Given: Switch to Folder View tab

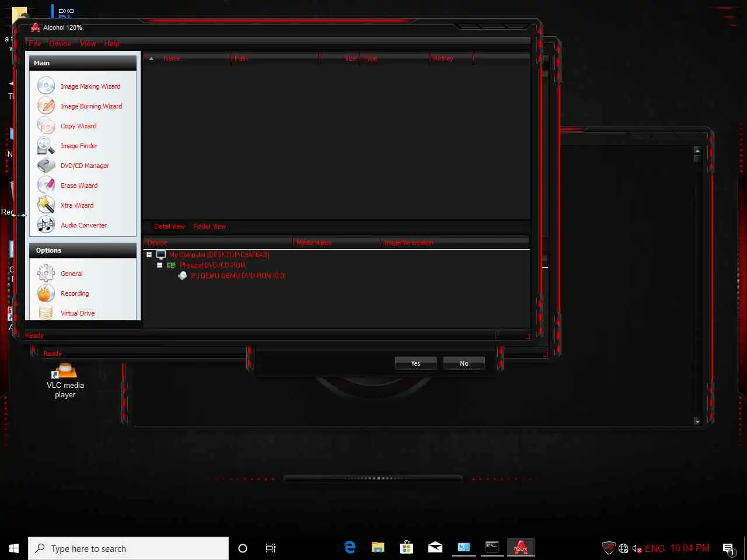Looking at the screenshot, I should point(210,226).
